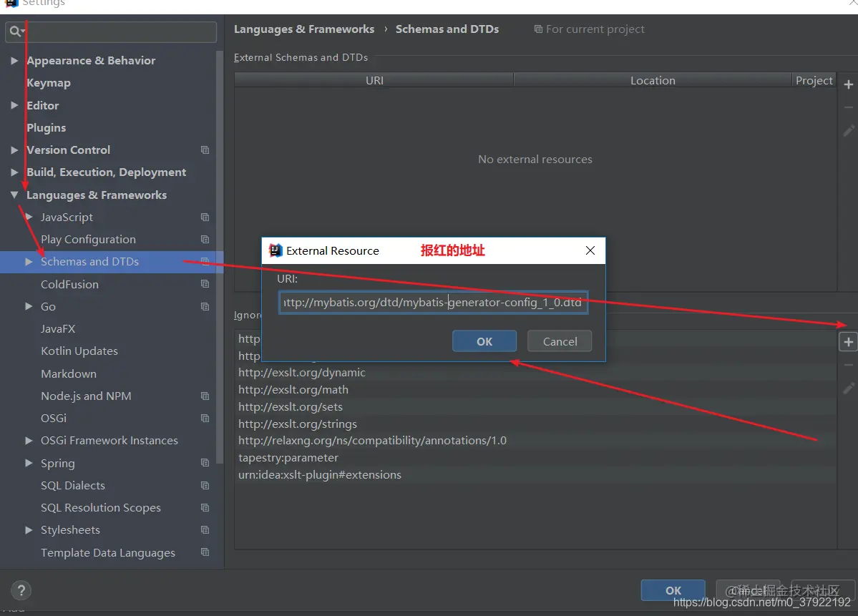Collapse Languages & Frameworks node
The width and height of the screenshot is (858, 616).
click(15, 195)
